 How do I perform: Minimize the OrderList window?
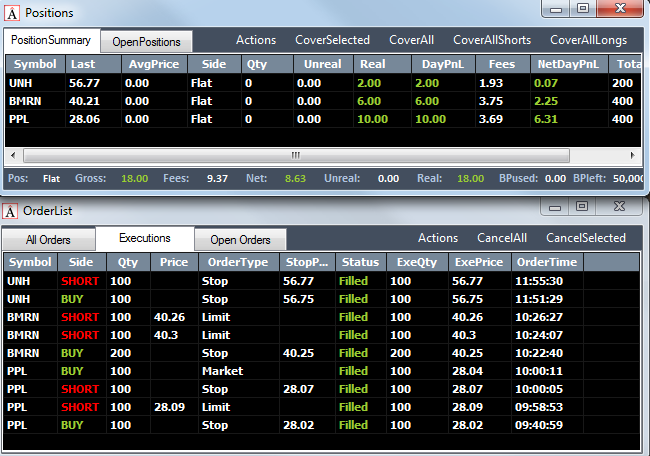555,207
